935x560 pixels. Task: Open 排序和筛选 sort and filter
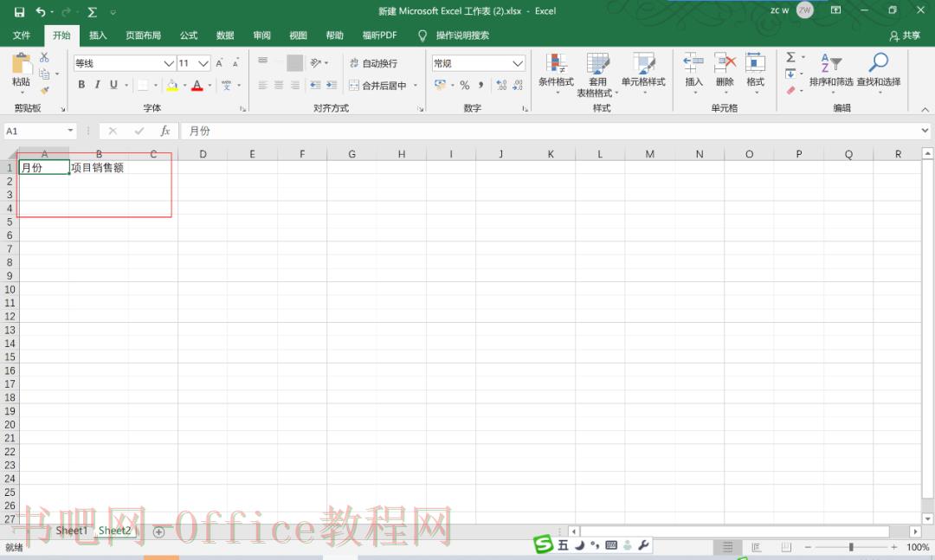[x=830, y=74]
